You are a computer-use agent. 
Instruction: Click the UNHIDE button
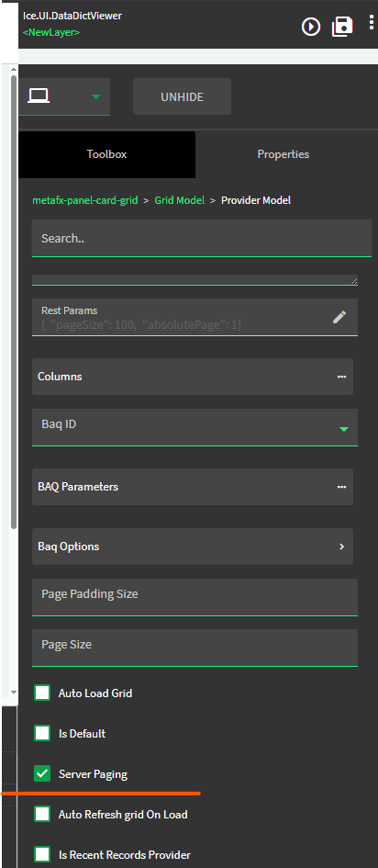182,96
